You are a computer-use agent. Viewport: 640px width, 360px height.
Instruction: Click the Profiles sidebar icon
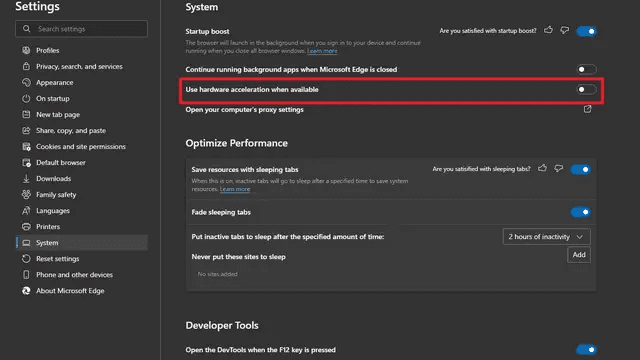(x=26, y=50)
